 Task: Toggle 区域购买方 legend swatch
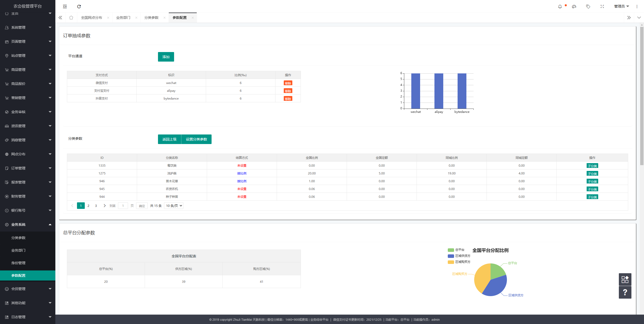451,262
